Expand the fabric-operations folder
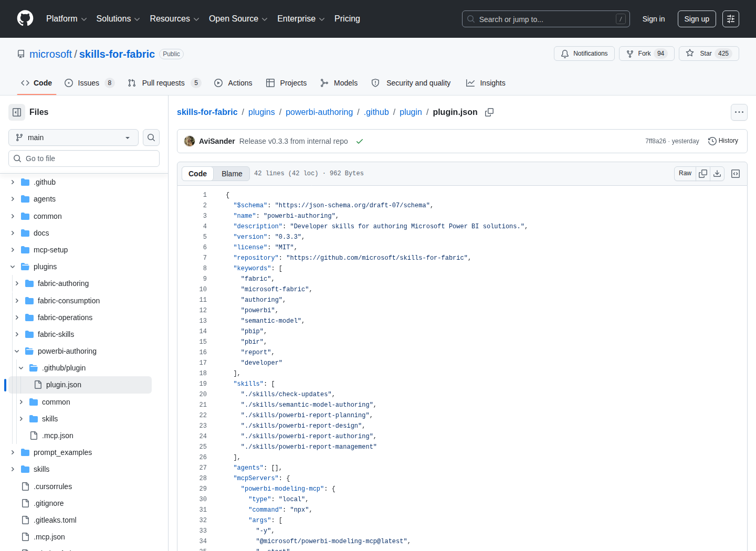 click(17, 317)
